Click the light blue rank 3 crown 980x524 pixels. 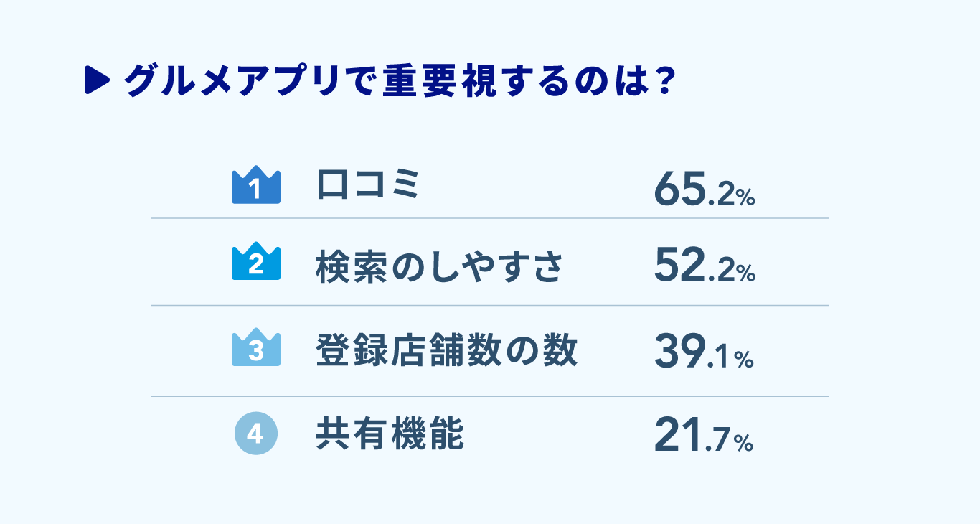[255, 350]
